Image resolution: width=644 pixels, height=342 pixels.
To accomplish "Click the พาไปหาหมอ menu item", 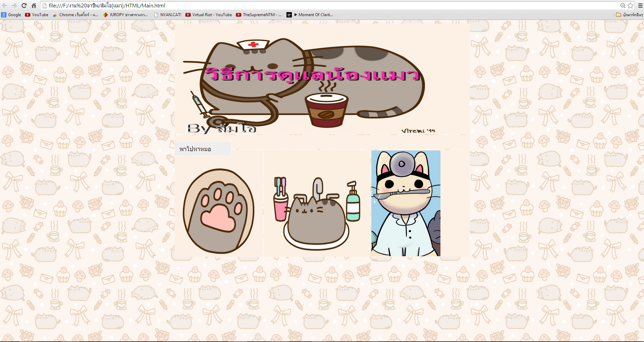I will tap(203, 149).
